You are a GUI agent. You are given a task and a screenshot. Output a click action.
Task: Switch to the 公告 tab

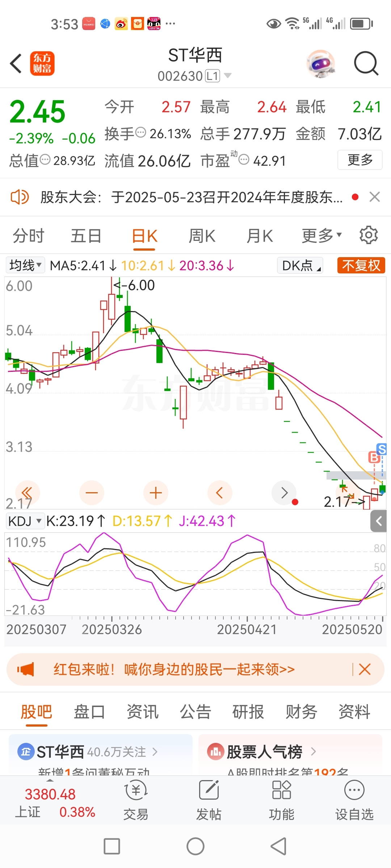click(x=195, y=712)
